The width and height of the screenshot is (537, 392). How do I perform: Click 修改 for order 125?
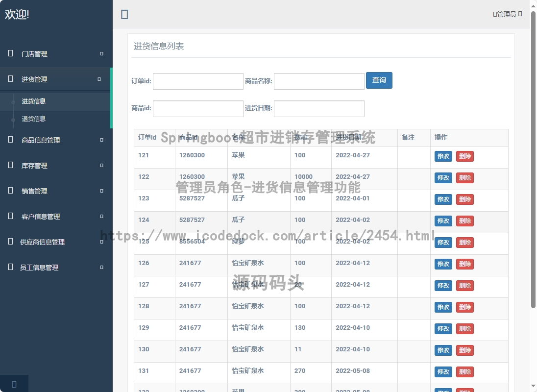(443, 243)
